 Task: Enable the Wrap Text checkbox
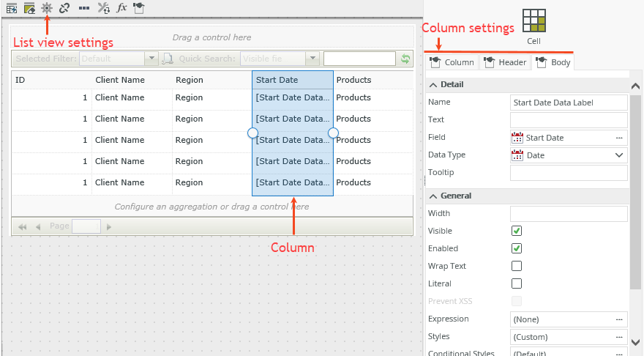pyautogui.click(x=517, y=266)
